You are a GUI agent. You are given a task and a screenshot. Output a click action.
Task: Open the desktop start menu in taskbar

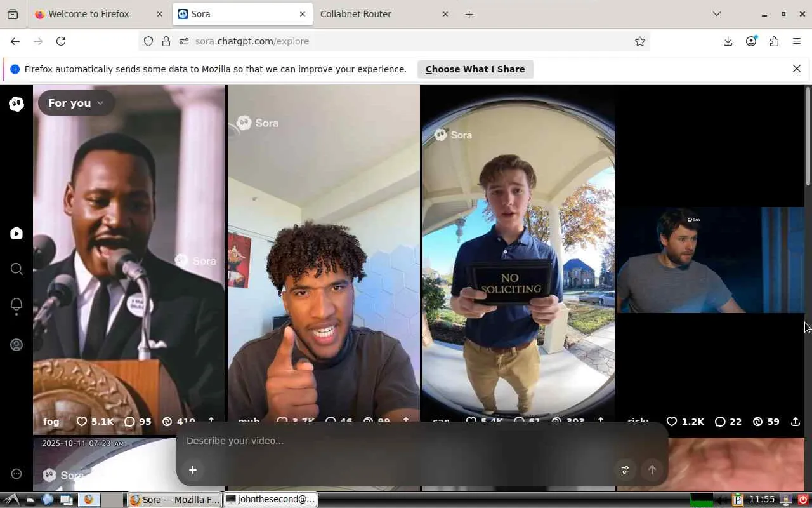coord(11,500)
